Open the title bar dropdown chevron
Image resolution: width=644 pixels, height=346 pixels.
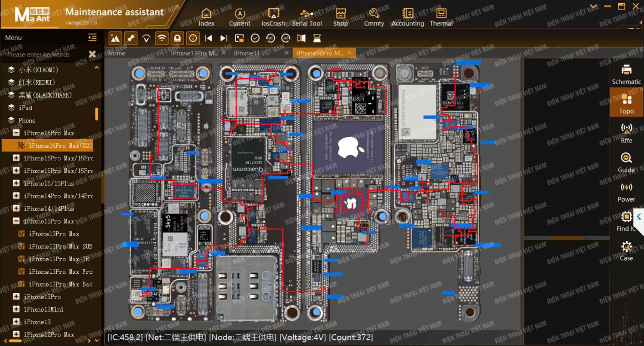(594, 6)
